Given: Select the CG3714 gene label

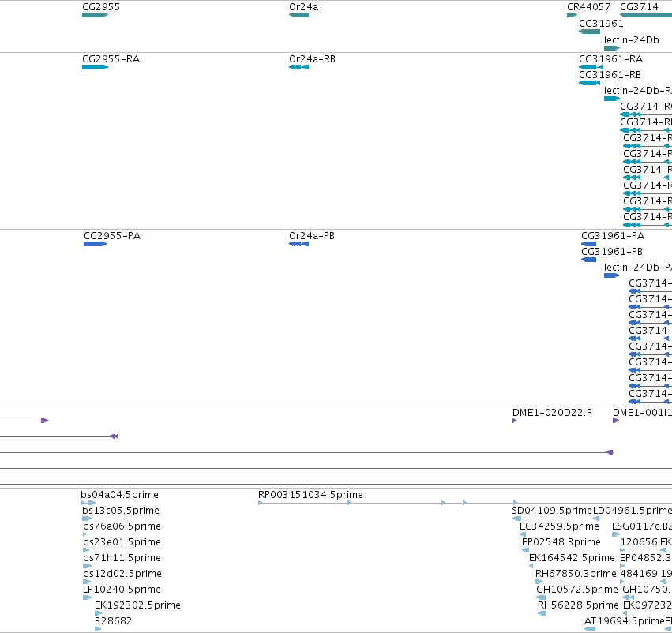Looking at the screenshot, I should point(639,7).
